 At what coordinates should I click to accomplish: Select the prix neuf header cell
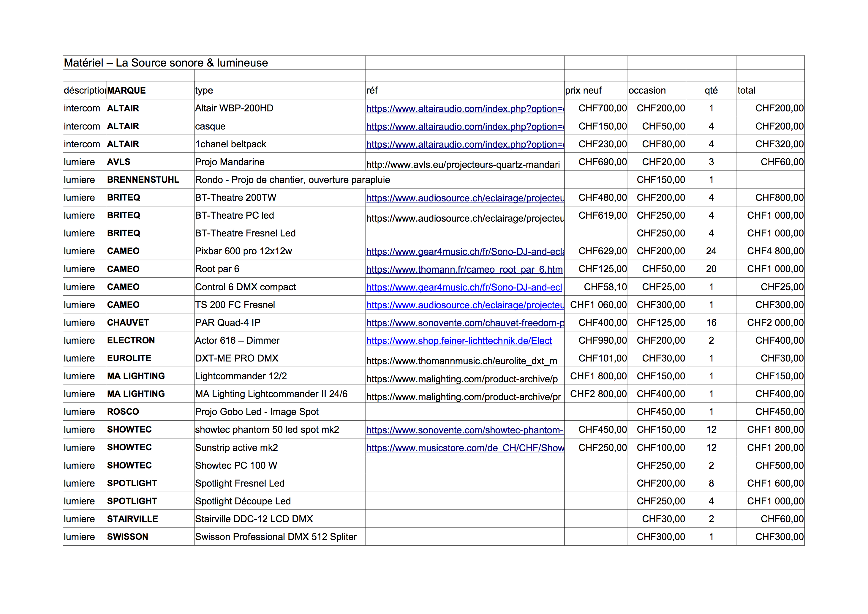pyautogui.click(x=596, y=90)
